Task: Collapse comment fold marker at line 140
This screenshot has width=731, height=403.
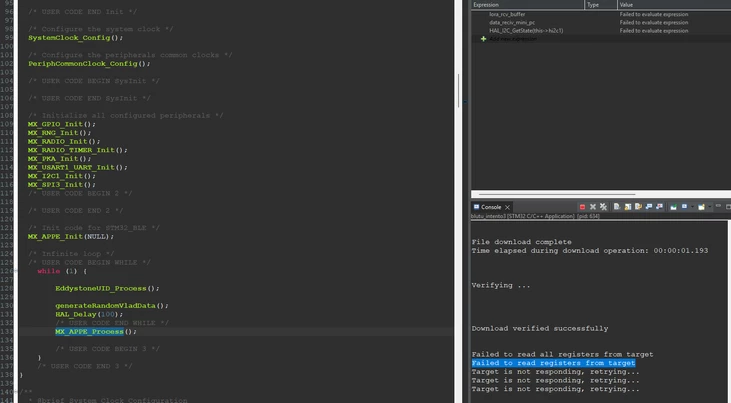Action: 16,392
